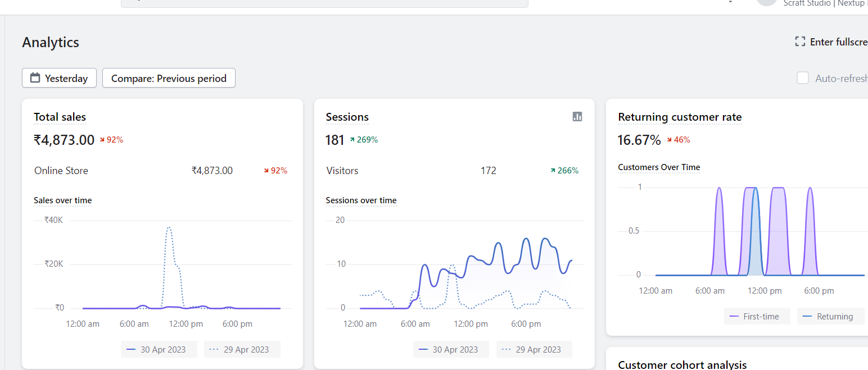Viewport: 868px width, 370px height.
Task: Toggle 30 Apr 2023 legend in Sales chart
Action: pyautogui.click(x=158, y=349)
